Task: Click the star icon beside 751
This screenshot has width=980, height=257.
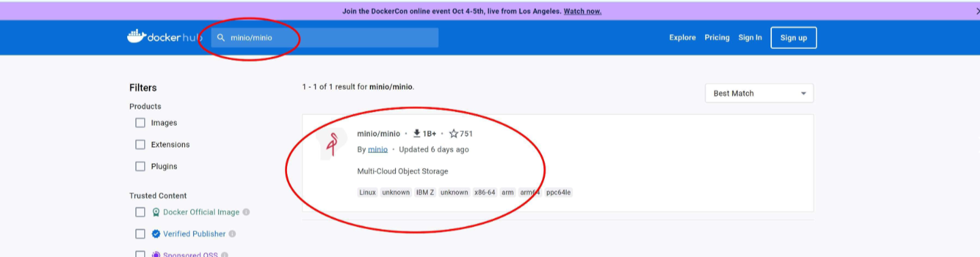Action: 454,133
